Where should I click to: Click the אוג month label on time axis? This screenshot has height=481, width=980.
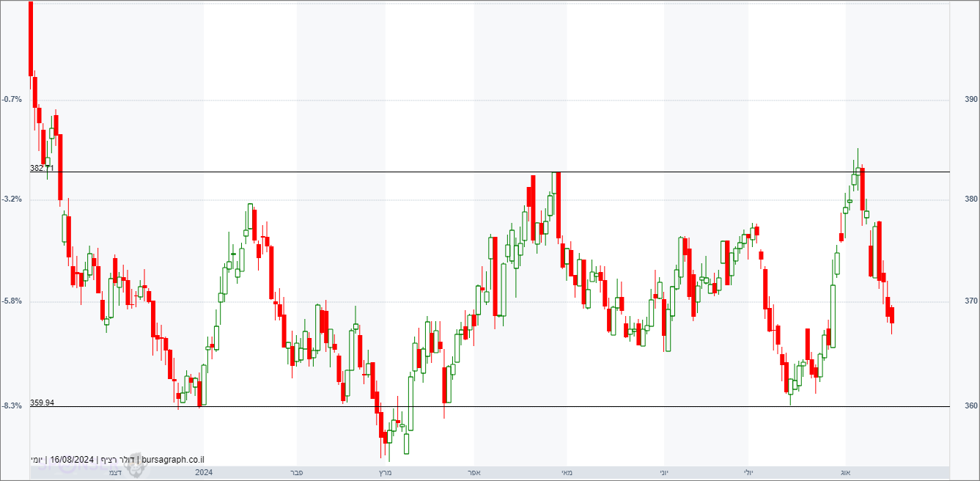pos(845,472)
